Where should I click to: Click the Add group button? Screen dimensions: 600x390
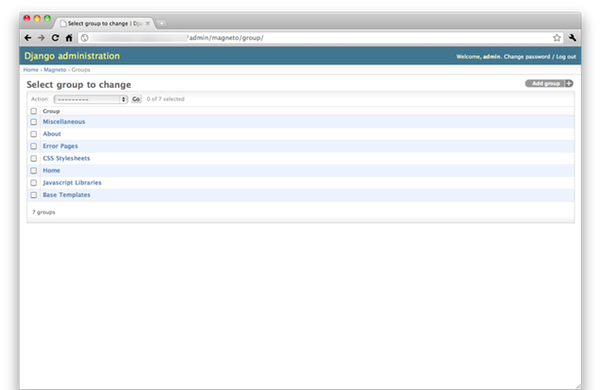(x=549, y=83)
